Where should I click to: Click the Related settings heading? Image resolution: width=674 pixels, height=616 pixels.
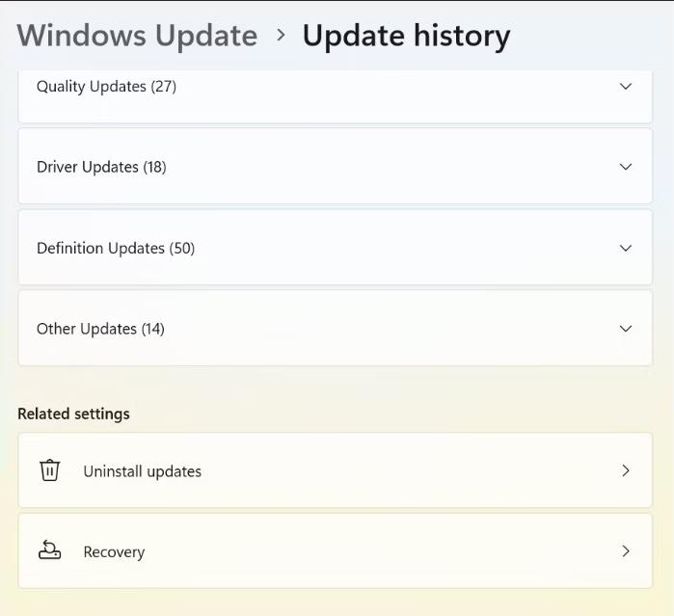coord(73,414)
